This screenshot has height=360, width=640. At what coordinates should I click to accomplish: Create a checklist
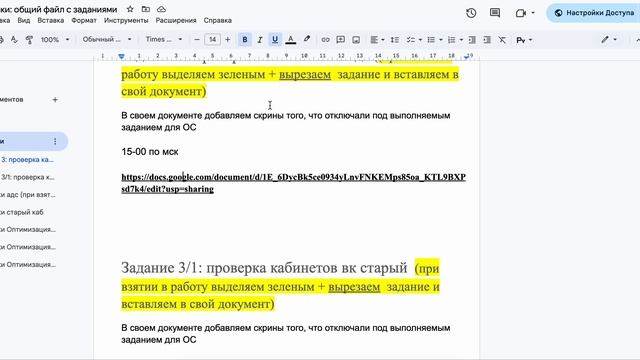click(x=411, y=40)
